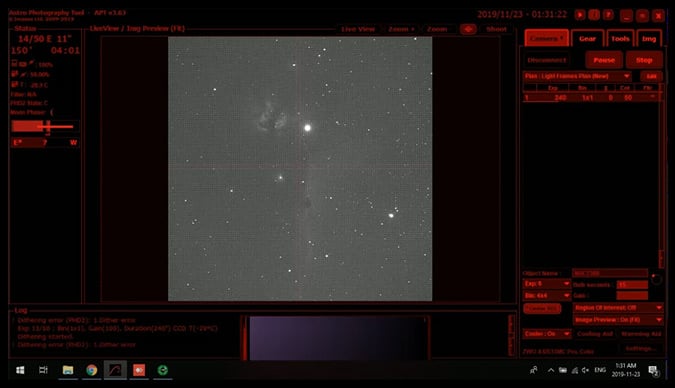
Task: Click red button below Bin dropdown
Action: 542,308
